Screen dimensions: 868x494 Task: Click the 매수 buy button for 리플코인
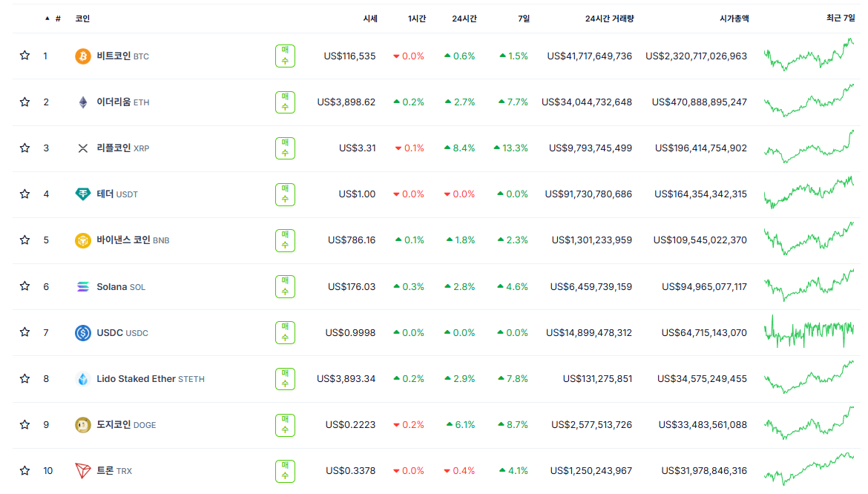click(285, 148)
